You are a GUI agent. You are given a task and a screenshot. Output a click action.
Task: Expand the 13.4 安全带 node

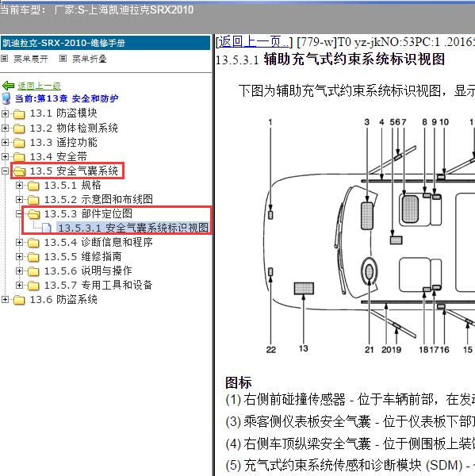point(5,156)
